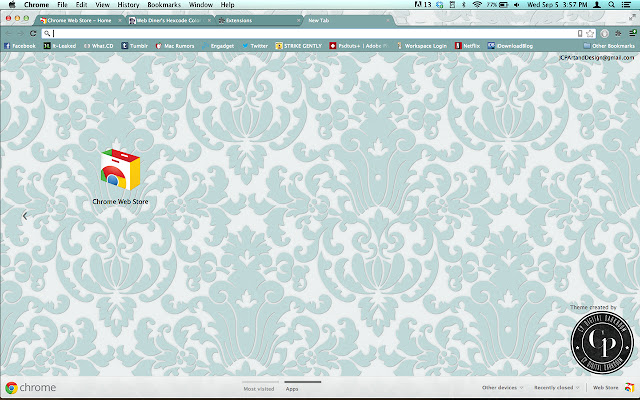Open the iDownloadBlog bookmark
The height and width of the screenshot is (400, 640).
(510, 46)
